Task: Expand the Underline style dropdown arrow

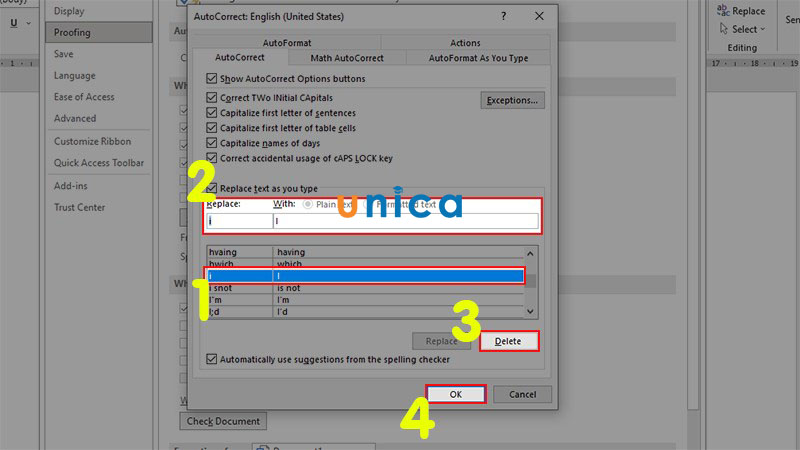Action: pyautogui.click(x=29, y=23)
